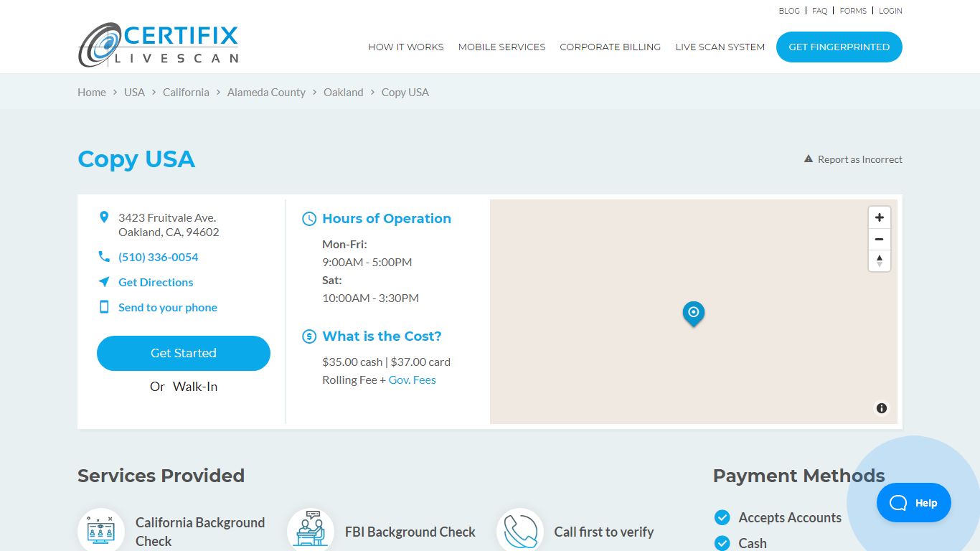Open map attribution info icon

pyautogui.click(x=882, y=408)
